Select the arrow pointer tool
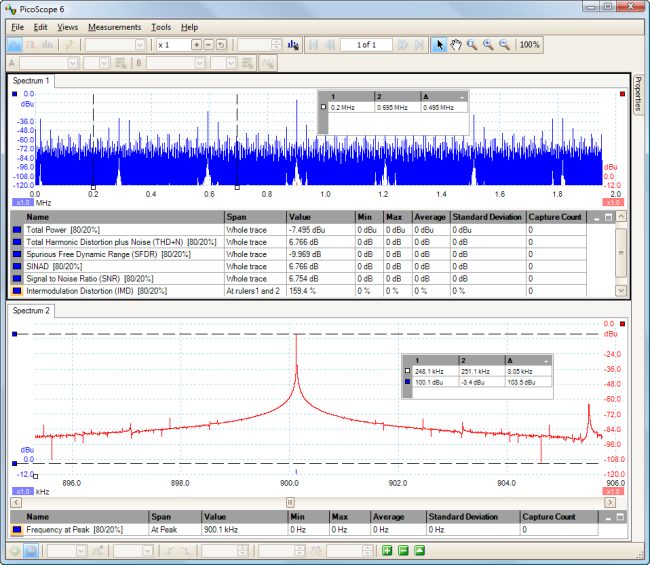This screenshot has height=565, width=650. (439, 45)
